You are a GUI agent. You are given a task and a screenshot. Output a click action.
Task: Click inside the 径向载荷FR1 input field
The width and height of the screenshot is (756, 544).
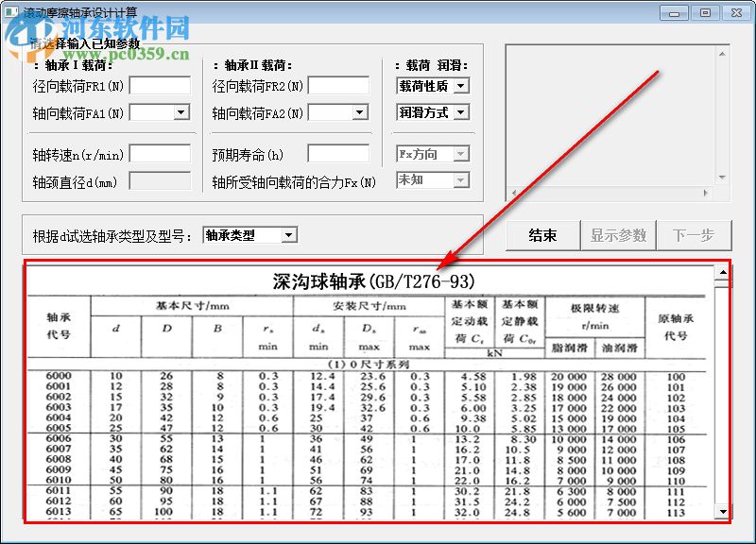159,85
